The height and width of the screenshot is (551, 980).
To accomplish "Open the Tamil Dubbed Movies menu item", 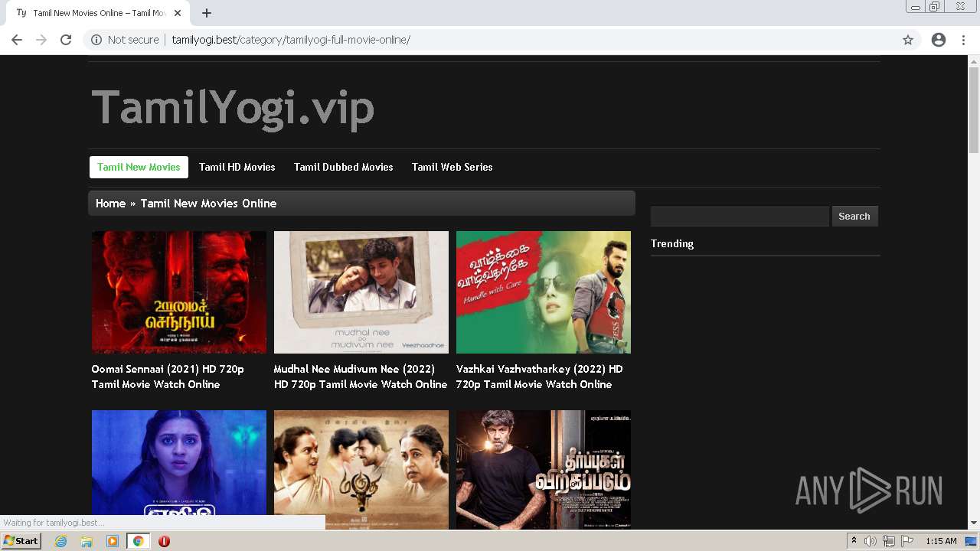I will [343, 167].
